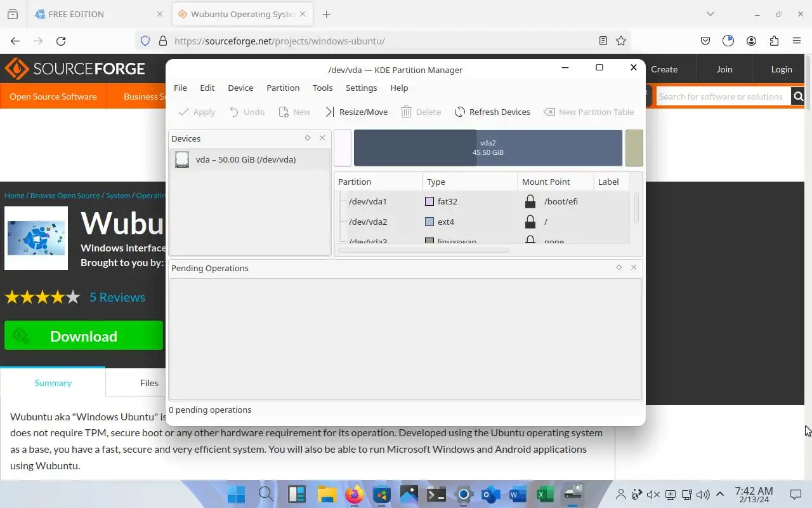
Task: Click the Apply toolbar button
Action: point(197,112)
